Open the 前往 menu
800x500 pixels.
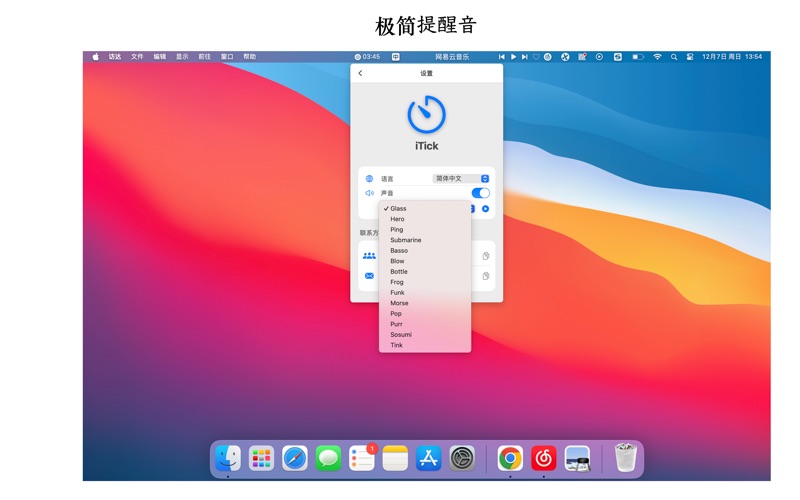pyautogui.click(x=205, y=57)
